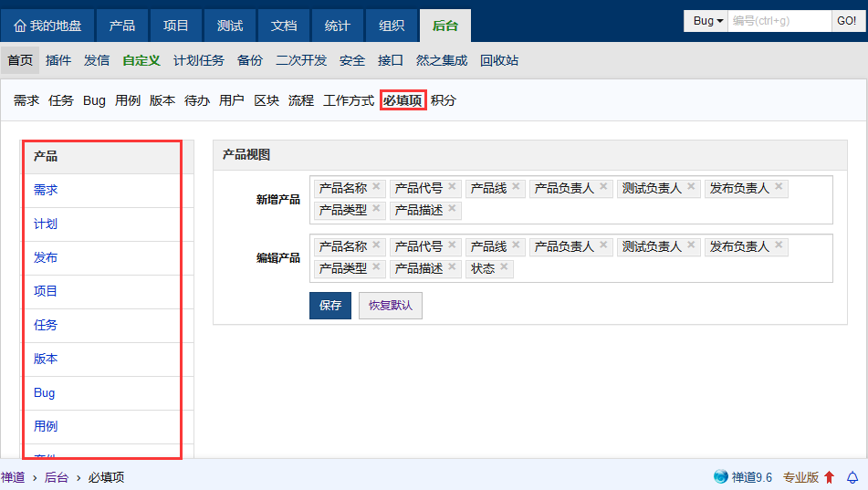Open the notification bell icon
This screenshot has width=868, height=490.
pos(852,477)
